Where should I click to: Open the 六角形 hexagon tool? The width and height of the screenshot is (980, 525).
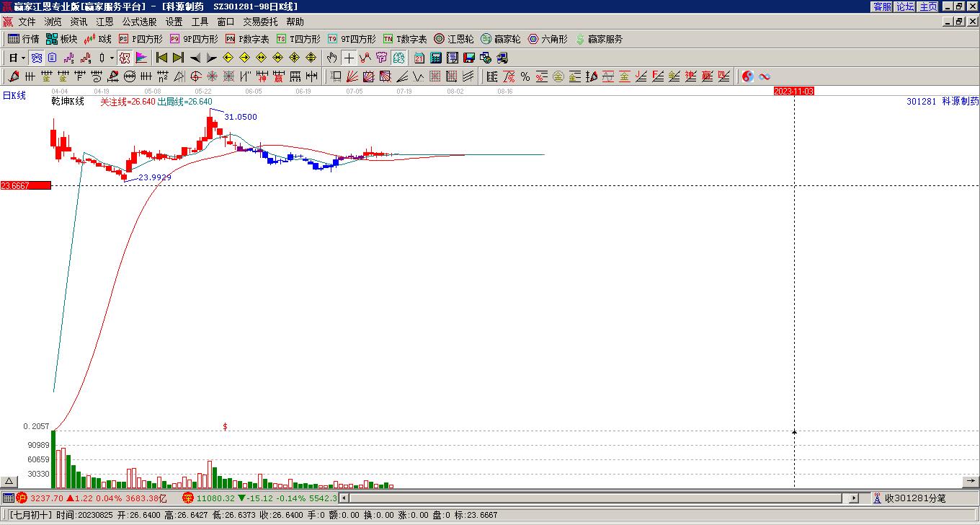(x=548, y=39)
